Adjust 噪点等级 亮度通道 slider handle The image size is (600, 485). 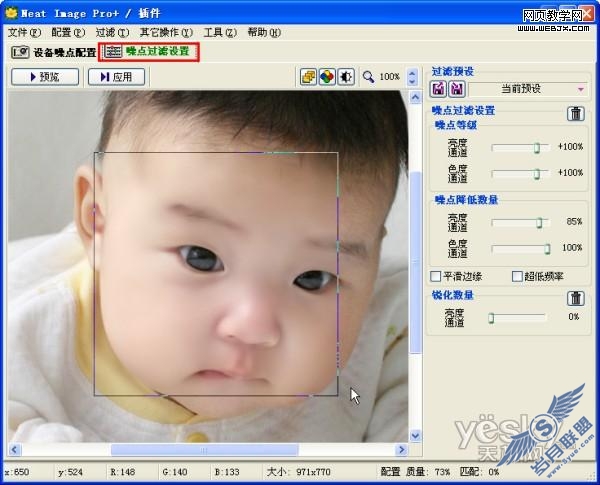pos(537,148)
